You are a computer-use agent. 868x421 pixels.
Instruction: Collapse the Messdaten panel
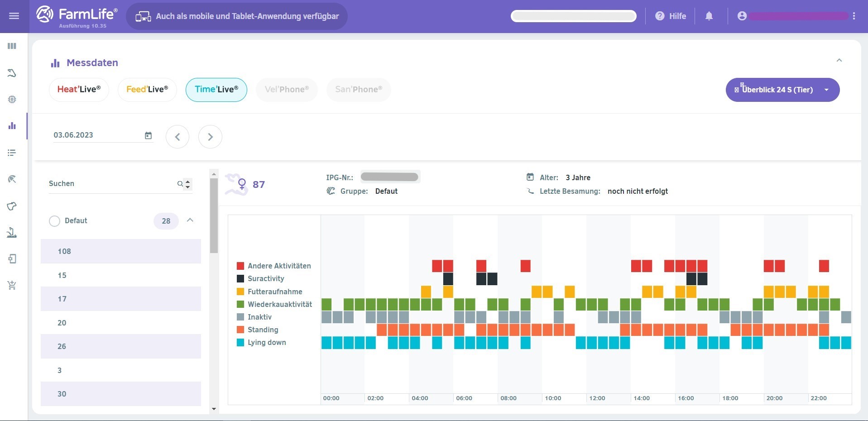point(839,60)
